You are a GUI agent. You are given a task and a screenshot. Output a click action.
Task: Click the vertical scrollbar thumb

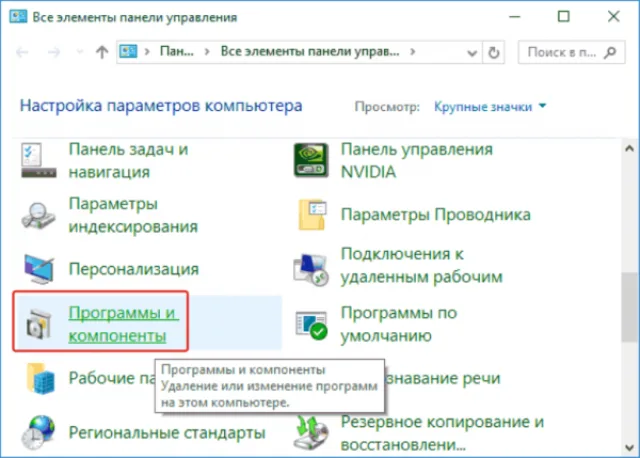[629, 307]
